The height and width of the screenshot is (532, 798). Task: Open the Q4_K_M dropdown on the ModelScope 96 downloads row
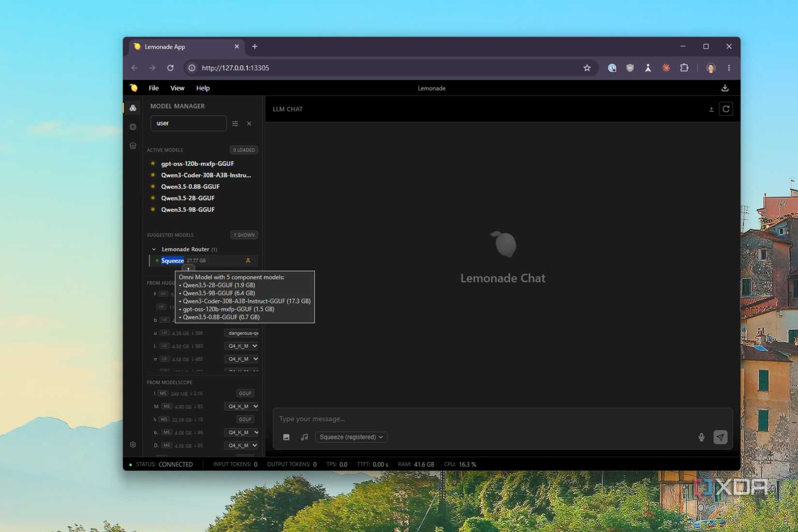pyautogui.click(x=241, y=433)
